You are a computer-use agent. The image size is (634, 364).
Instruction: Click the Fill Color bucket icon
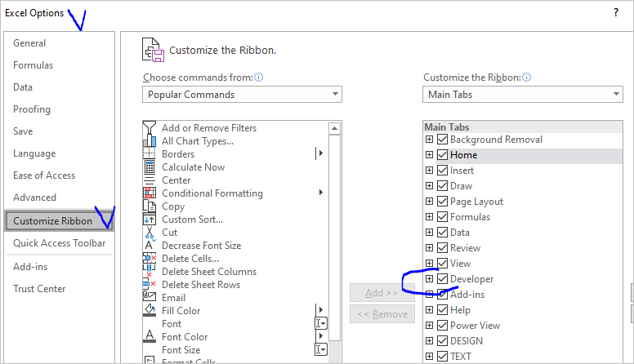pos(150,310)
